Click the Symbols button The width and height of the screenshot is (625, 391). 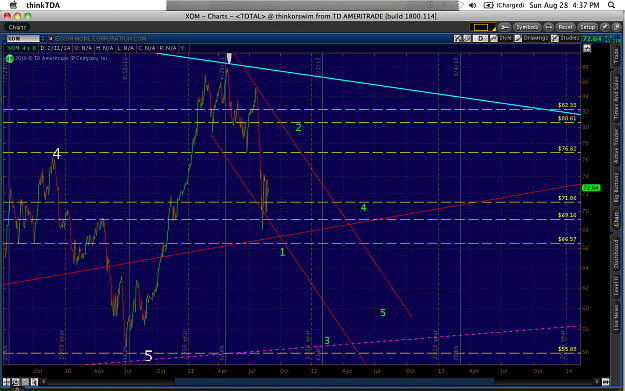click(x=527, y=27)
